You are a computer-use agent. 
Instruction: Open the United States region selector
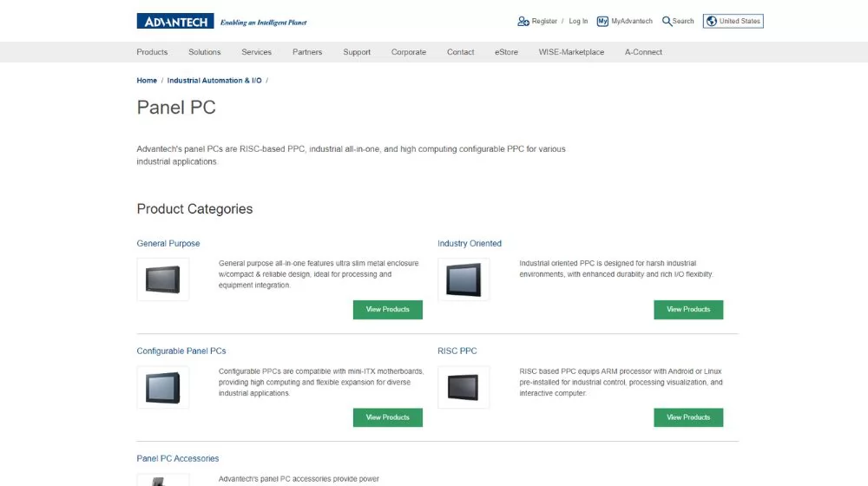pyautogui.click(x=733, y=21)
